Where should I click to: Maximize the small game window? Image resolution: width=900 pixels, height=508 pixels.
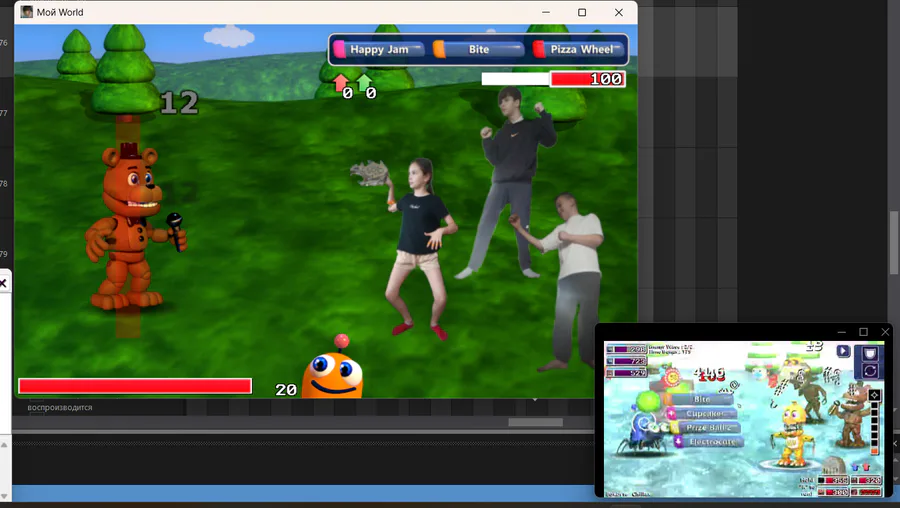(x=863, y=332)
